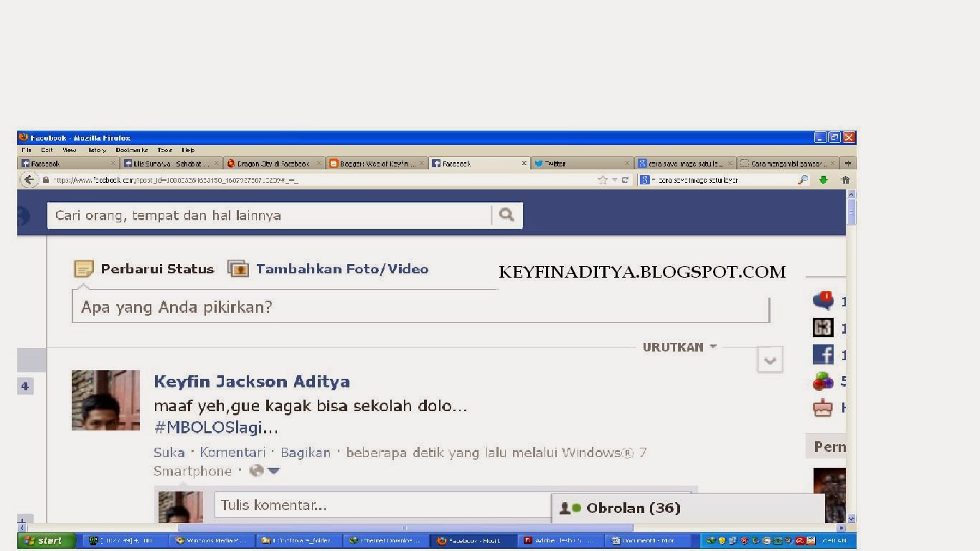The height and width of the screenshot is (551, 980).
Task: Bookmark this page with the star icon
Action: (603, 180)
